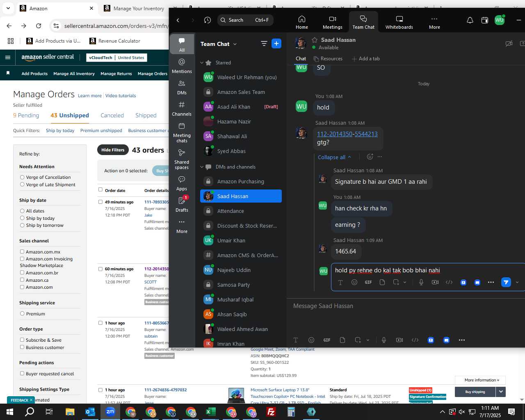The width and height of the screenshot is (525, 420).
Task: Open DMs in Zoom sidebar
Action: point(182,87)
